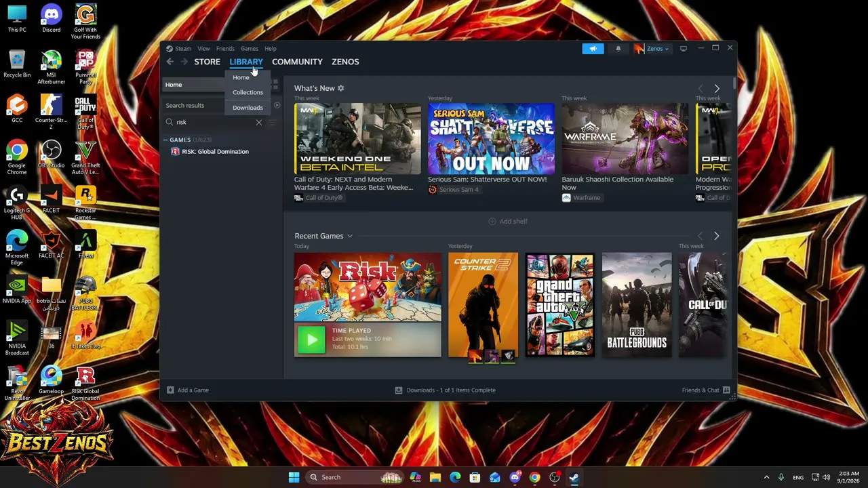Open the Games menu

click(x=249, y=49)
